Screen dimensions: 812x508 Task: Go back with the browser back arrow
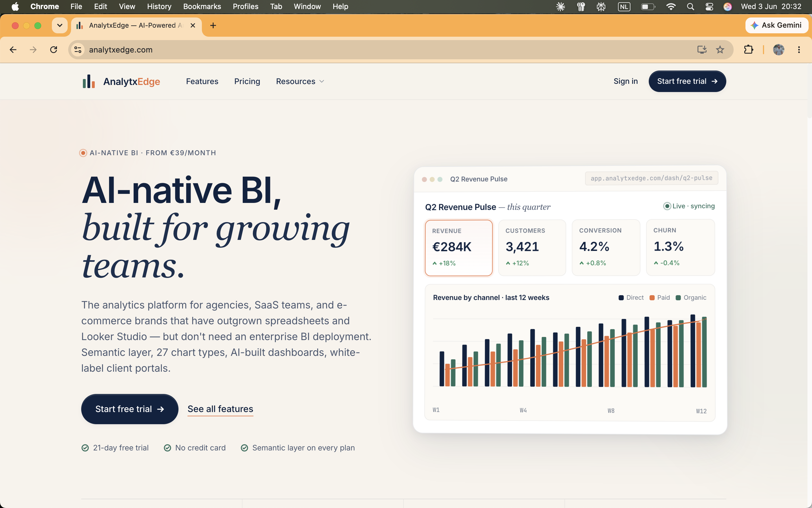pyautogui.click(x=13, y=50)
